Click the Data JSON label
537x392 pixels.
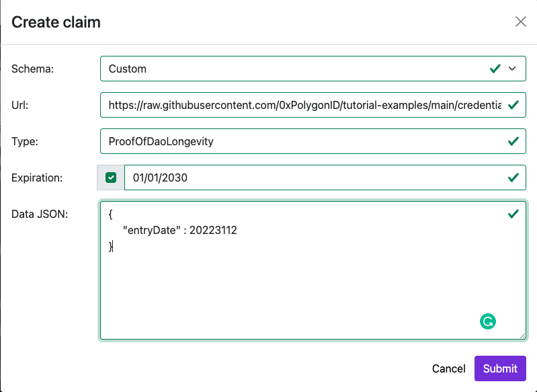[x=40, y=214]
